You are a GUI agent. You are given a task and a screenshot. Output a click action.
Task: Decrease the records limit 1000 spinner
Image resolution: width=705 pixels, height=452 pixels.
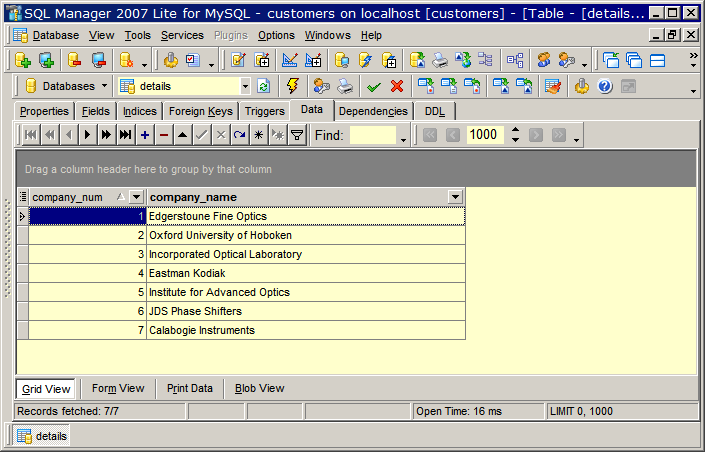click(x=515, y=139)
